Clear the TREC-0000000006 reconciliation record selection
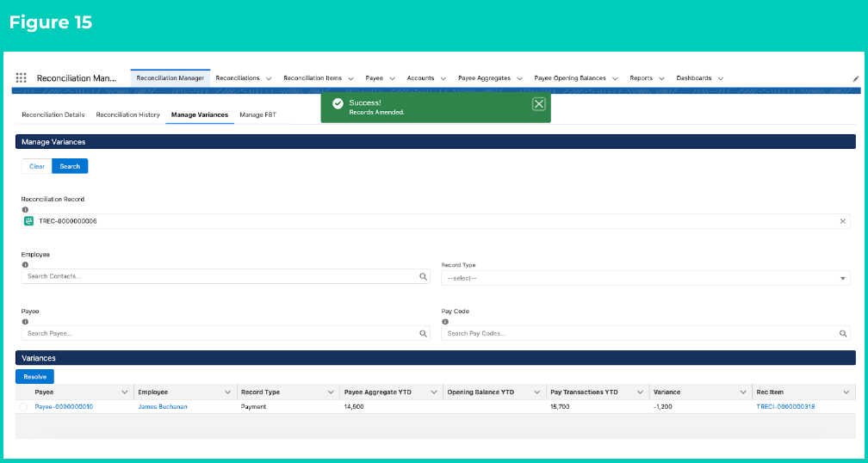The width and height of the screenshot is (868, 463). (x=842, y=221)
